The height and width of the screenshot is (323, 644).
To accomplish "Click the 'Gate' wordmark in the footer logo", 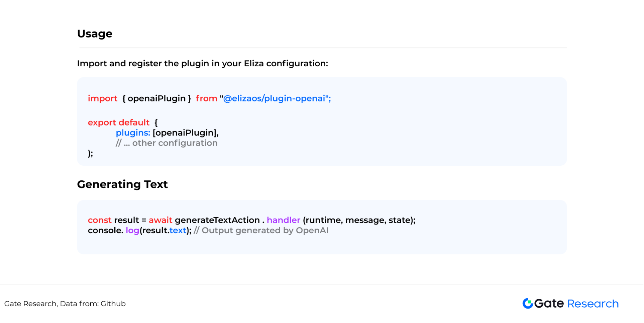I will pyautogui.click(x=549, y=304).
